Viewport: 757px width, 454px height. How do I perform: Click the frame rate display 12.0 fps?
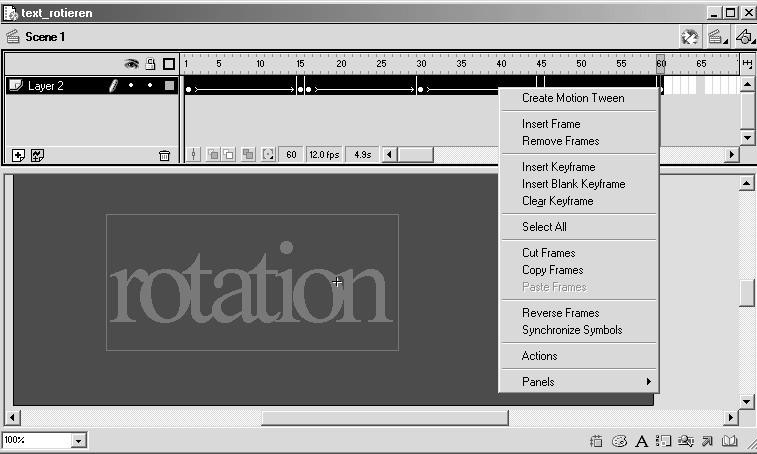point(324,155)
